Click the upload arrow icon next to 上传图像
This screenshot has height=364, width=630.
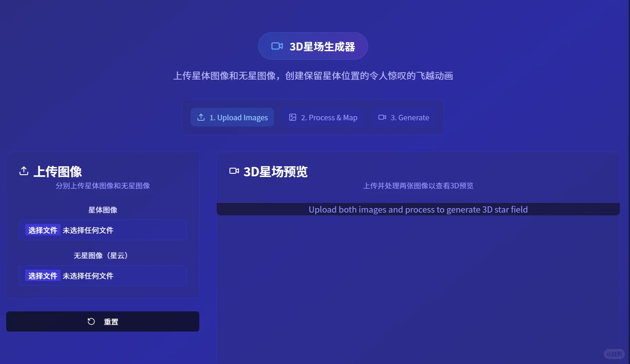[24, 171]
